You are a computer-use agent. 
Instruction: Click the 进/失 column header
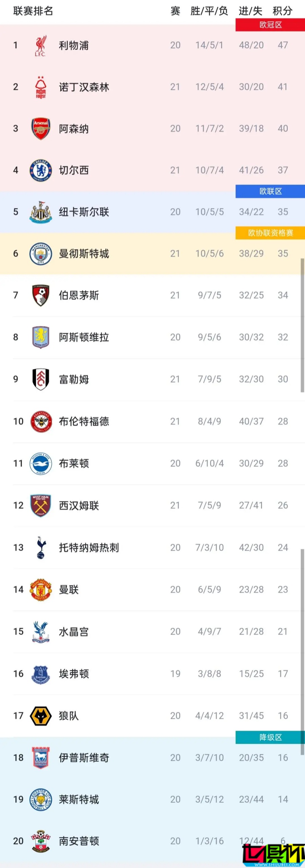[250, 11]
